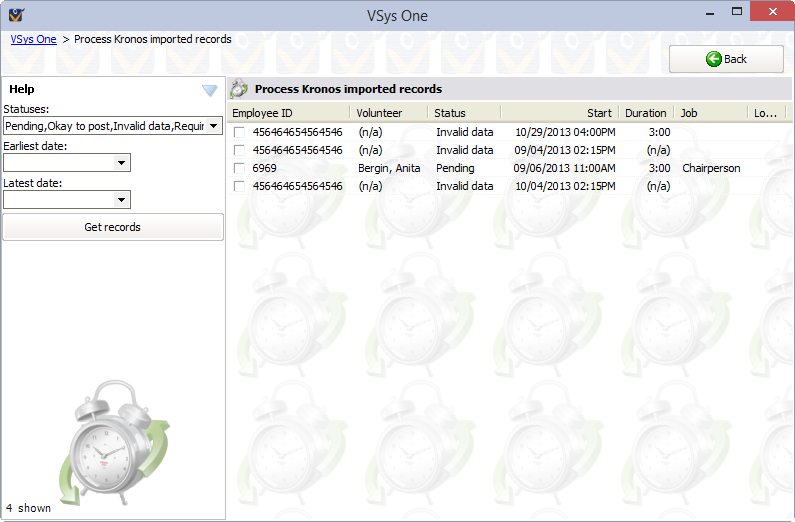Minimize the VSys One window
Viewport: 795px width, 522px height.
710,13
